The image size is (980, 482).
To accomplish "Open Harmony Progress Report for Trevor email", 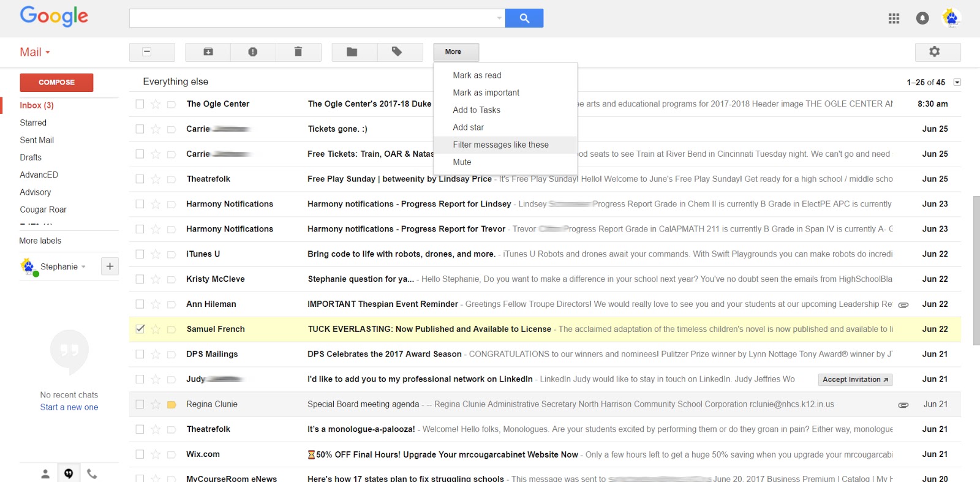I will pos(545,229).
